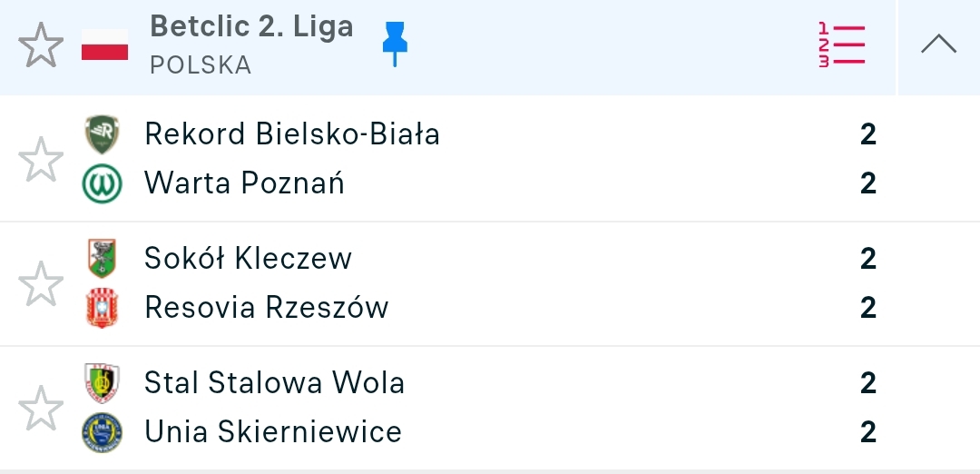Open the Warta Poznań team name
This screenshot has height=474, width=980.
click(244, 184)
